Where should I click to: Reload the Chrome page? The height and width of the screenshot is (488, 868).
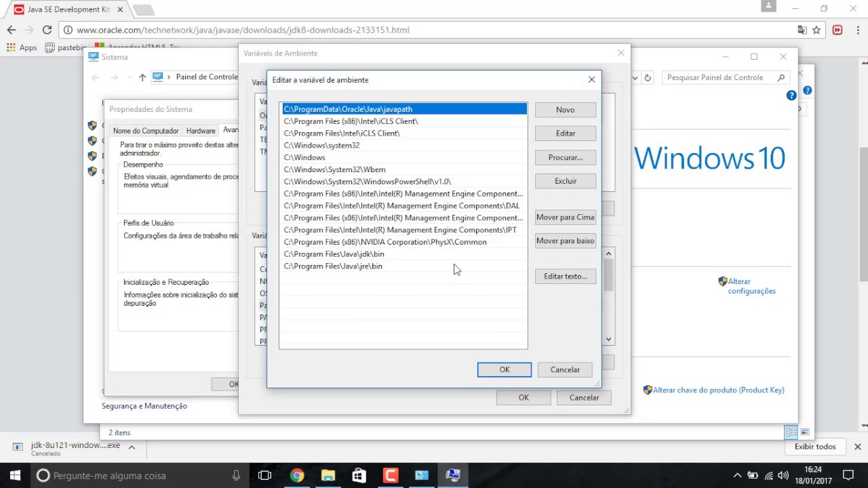tap(47, 30)
